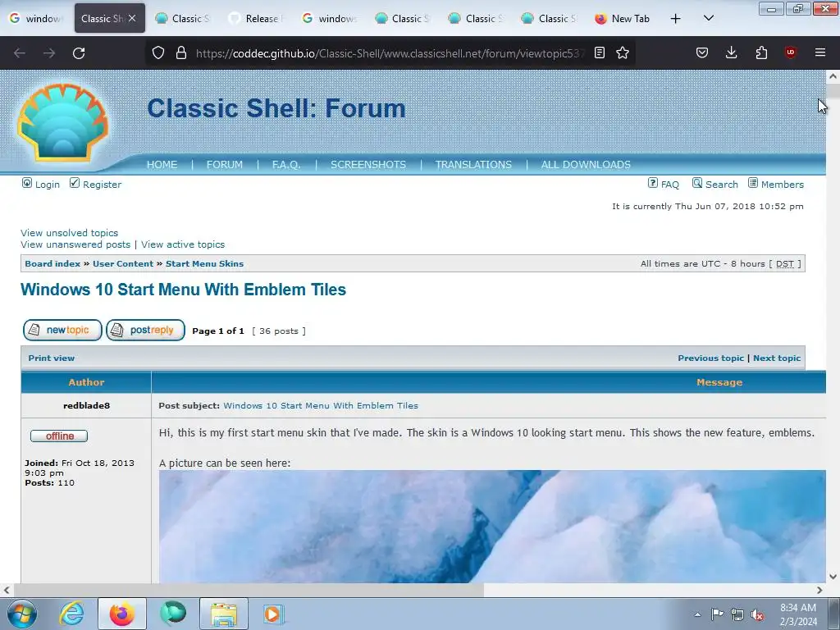
Task: Open the Firefox hamburger application menu
Action: pyautogui.click(x=820, y=52)
